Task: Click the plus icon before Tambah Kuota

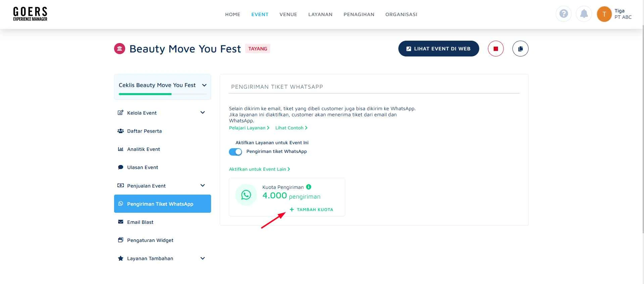Action: [292, 209]
